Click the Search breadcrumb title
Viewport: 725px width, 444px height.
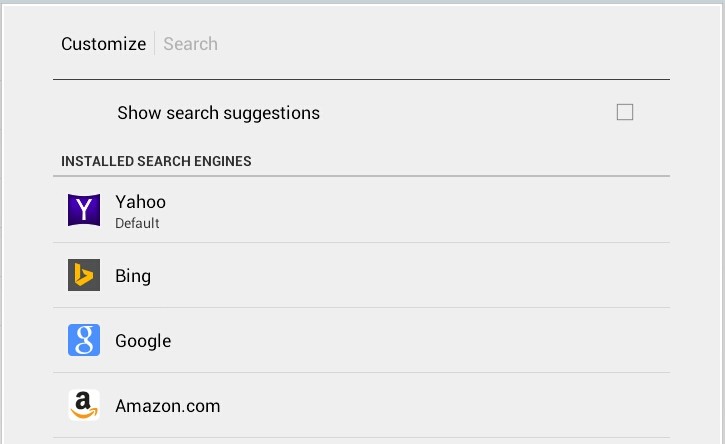tap(190, 44)
